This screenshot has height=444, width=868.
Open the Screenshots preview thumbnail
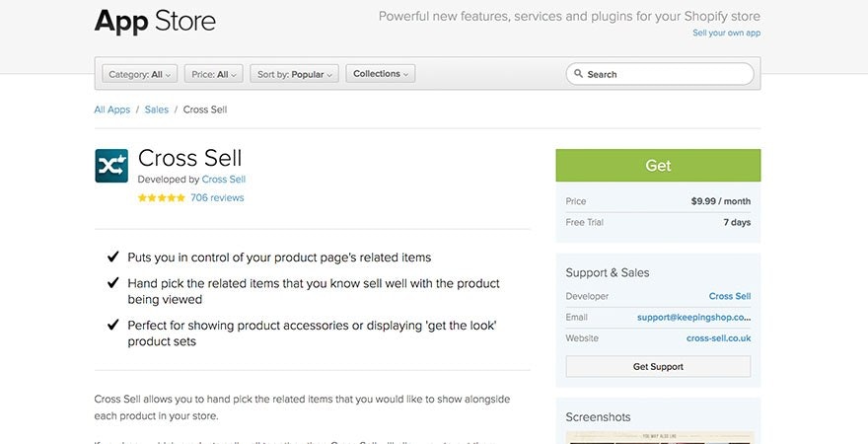[658, 436]
